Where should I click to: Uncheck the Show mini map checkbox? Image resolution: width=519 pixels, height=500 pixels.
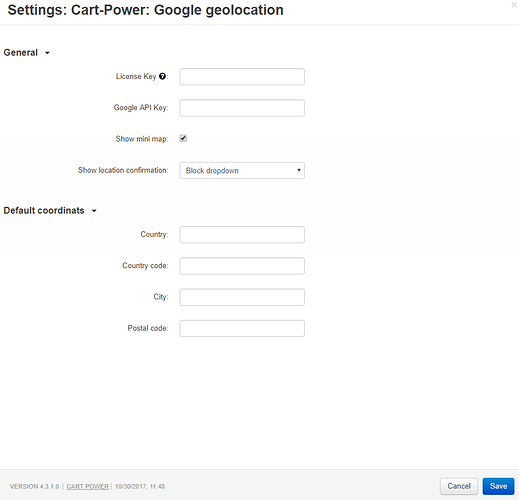click(183, 138)
